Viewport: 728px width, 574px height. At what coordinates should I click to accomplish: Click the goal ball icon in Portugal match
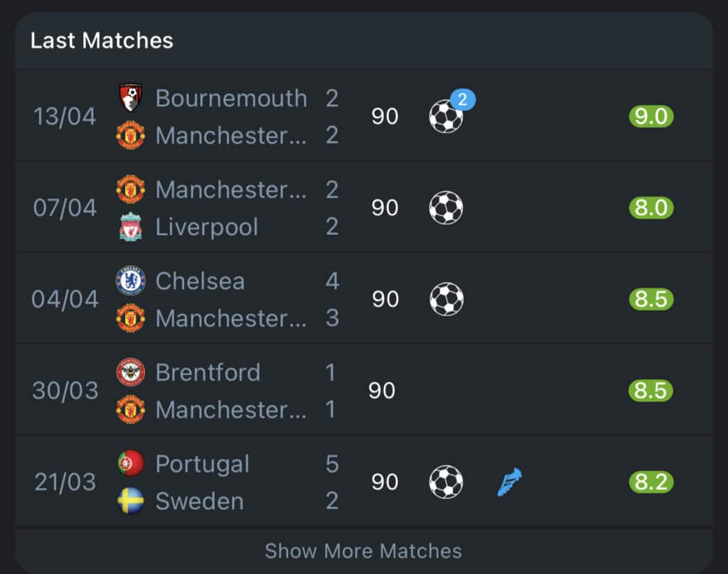(446, 482)
